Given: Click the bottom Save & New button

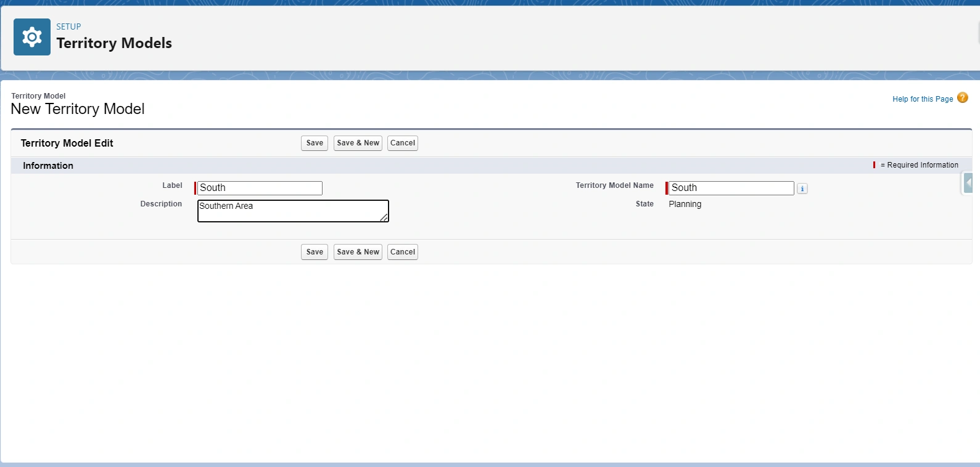Looking at the screenshot, I should 358,252.
